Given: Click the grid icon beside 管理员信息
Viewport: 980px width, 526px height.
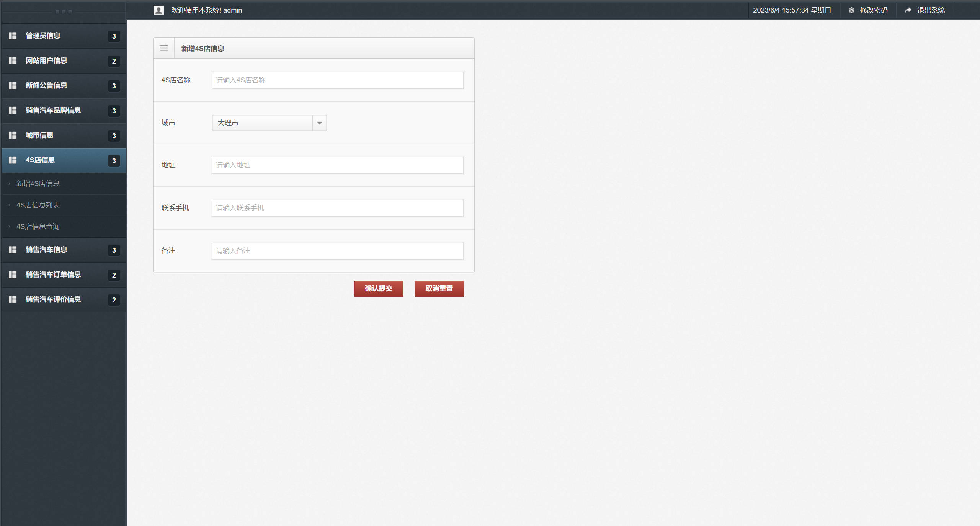Looking at the screenshot, I should [13, 36].
